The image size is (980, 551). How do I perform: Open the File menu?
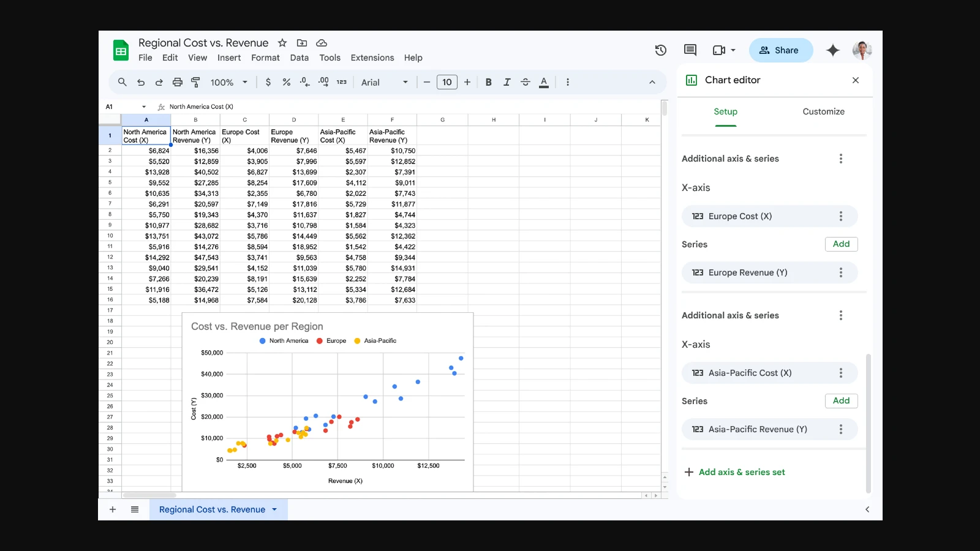[145, 58]
